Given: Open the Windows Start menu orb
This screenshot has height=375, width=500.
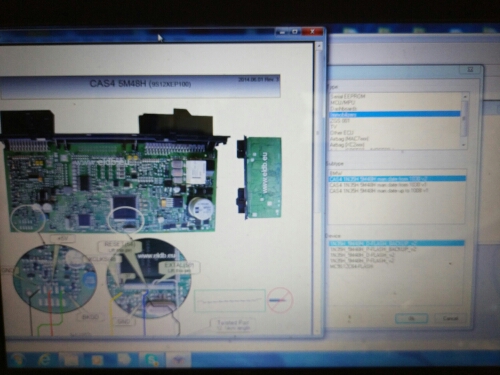Looking at the screenshot, I should click(x=17, y=360).
